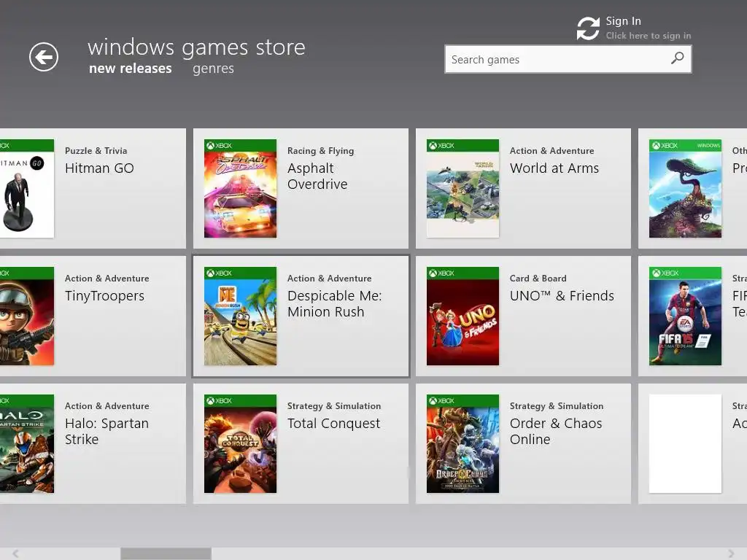Click Xbox badge on UNO & Friends cover

pyautogui.click(x=441, y=273)
